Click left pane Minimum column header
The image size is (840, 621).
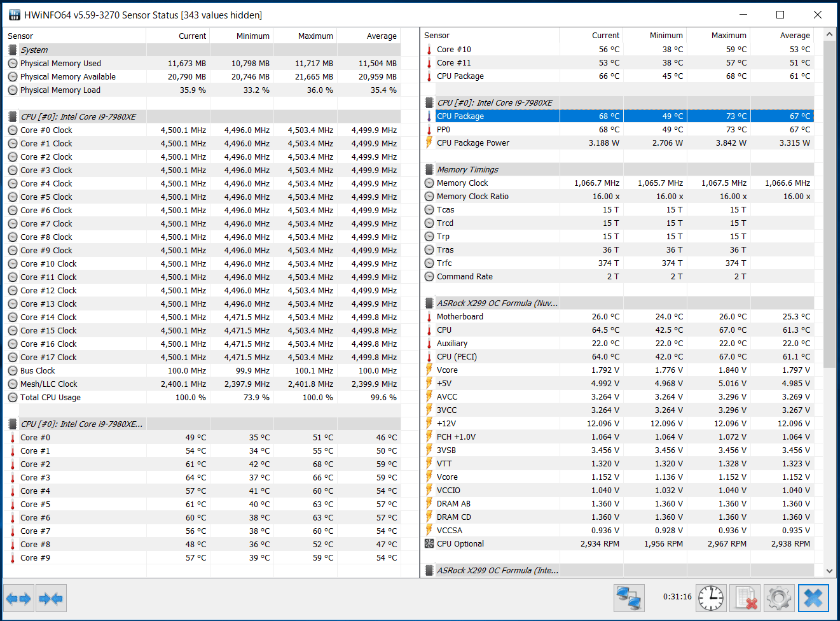tap(242, 36)
